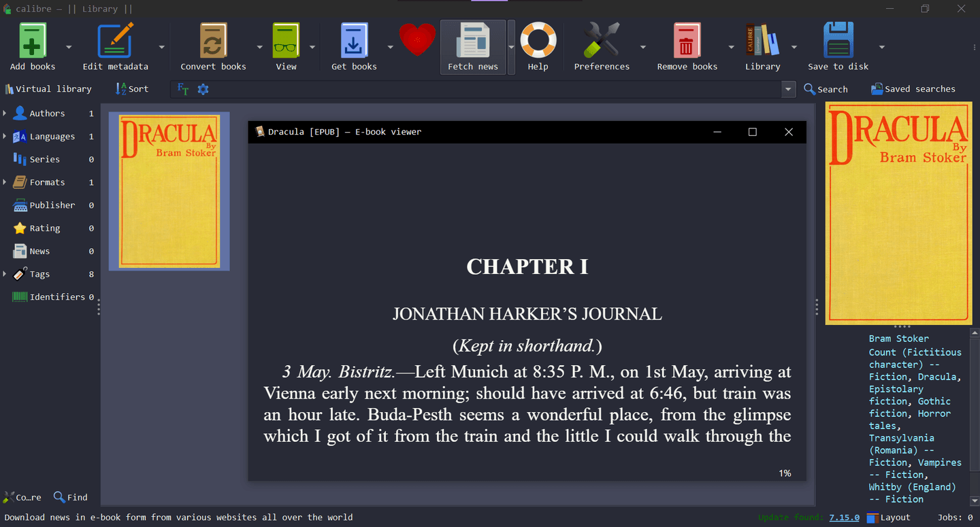Click the 7.15.0 update link

tap(844, 517)
